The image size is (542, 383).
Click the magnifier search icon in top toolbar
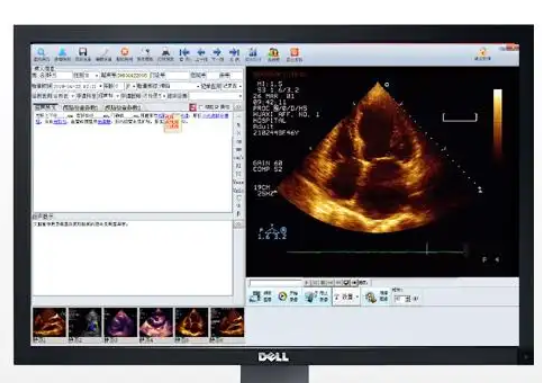pos(41,52)
